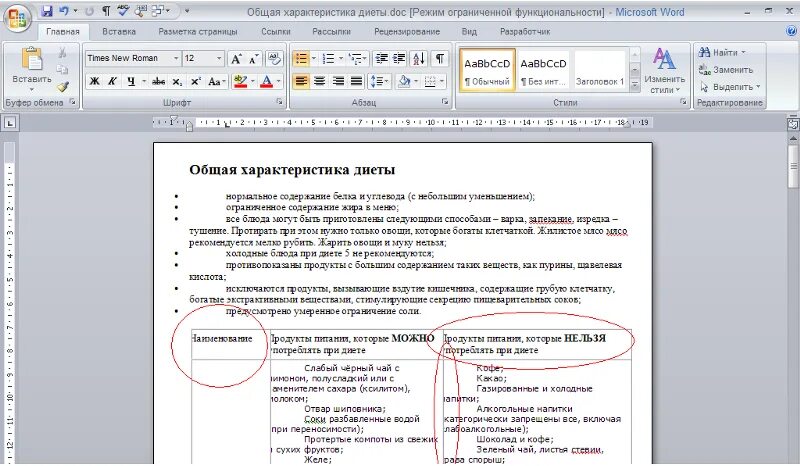Toggle the bulleted list button
The image size is (800, 466).
pos(301,59)
